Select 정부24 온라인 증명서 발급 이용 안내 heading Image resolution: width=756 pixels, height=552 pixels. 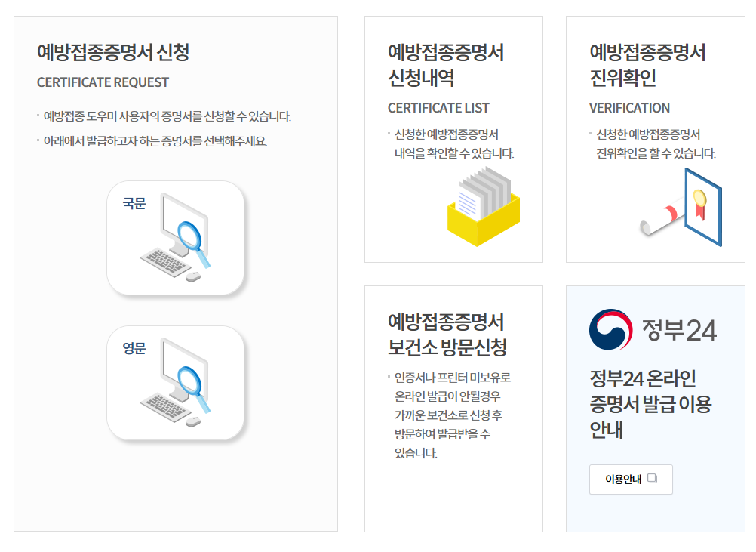650,404
